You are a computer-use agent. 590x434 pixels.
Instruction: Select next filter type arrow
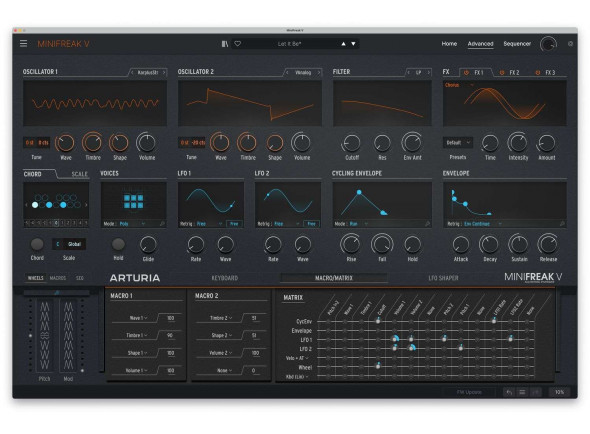click(x=429, y=72)
